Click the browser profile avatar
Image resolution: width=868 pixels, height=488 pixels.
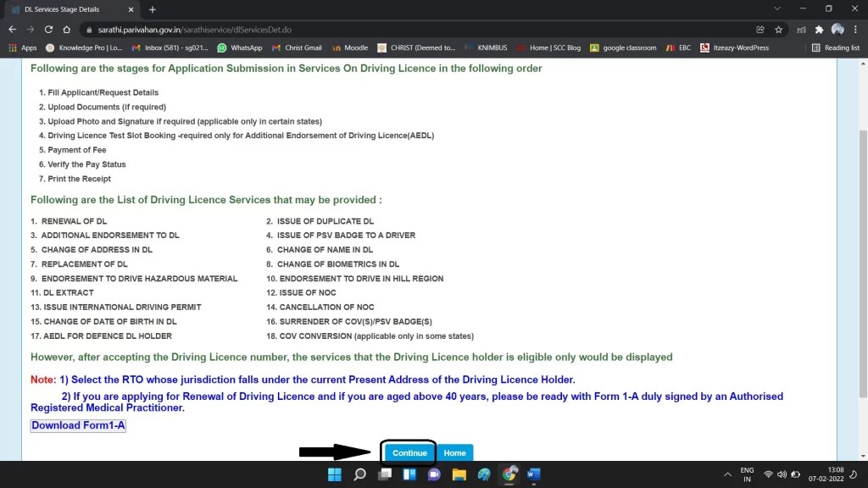(836, 29)
